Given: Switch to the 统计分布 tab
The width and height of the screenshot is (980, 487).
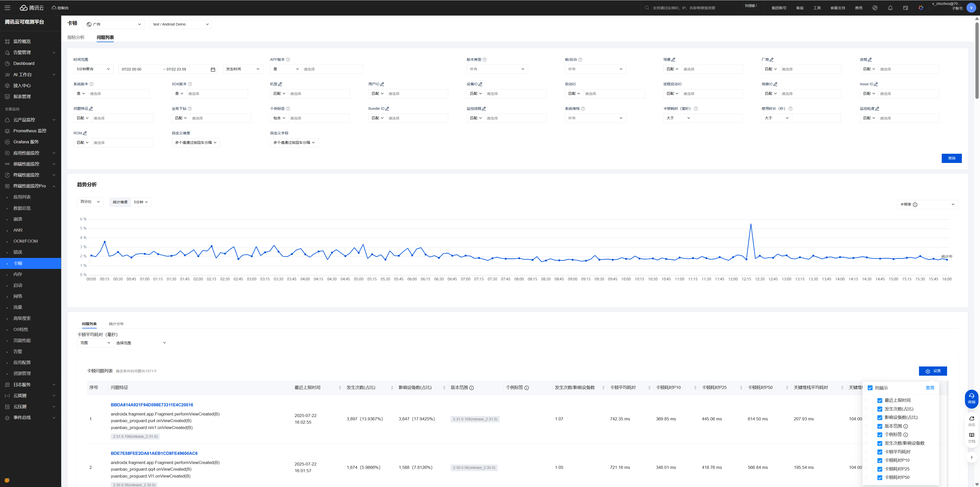Looking at the screenshot, I should 116,324.
